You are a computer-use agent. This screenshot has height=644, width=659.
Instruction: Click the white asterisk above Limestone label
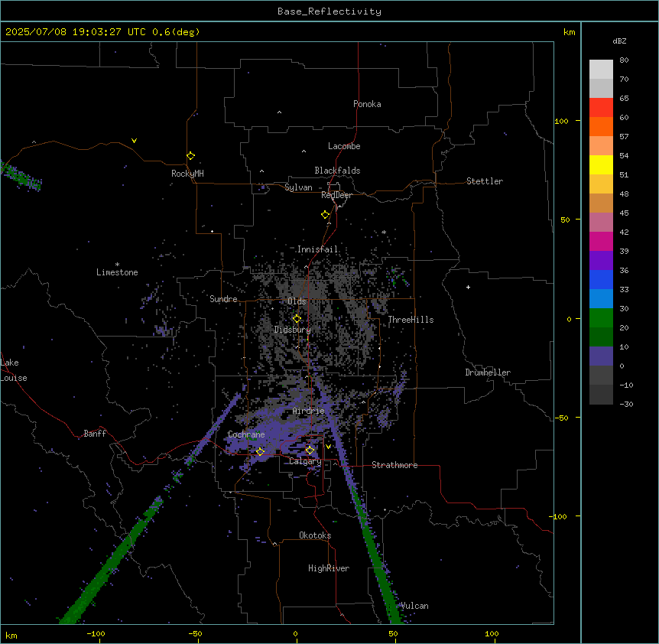(x=117, y=265)
